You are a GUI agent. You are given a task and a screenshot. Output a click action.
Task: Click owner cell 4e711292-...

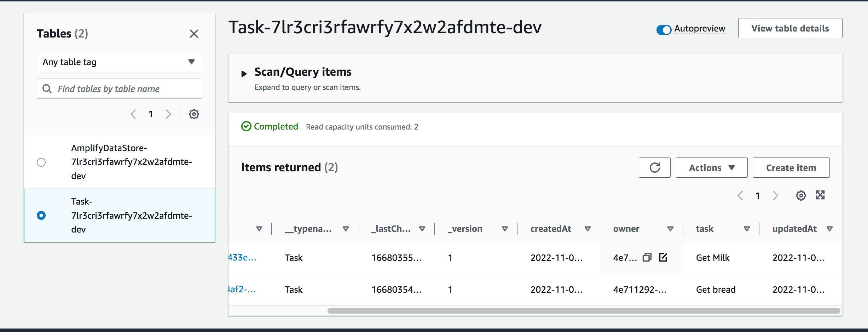640,290
